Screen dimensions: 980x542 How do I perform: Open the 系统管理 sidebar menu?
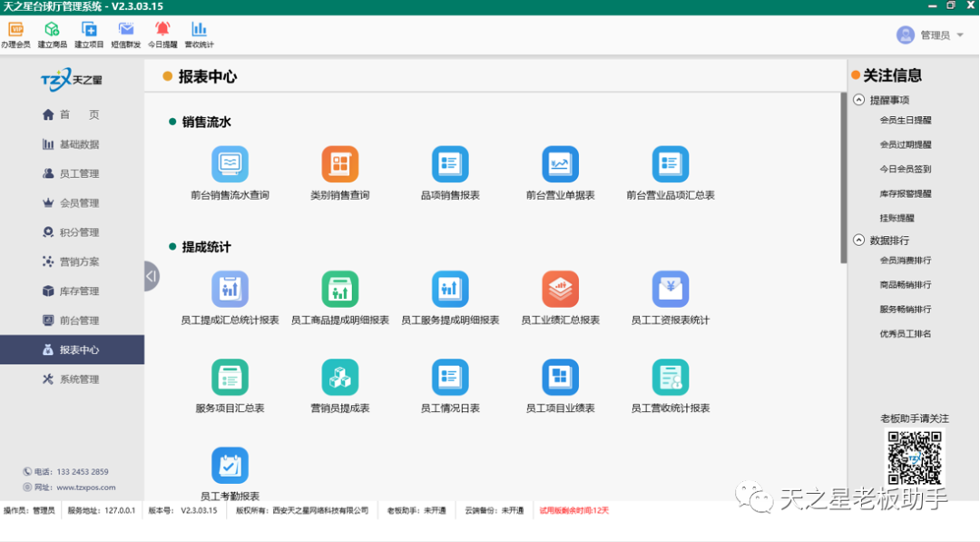(x=72, y=379)
